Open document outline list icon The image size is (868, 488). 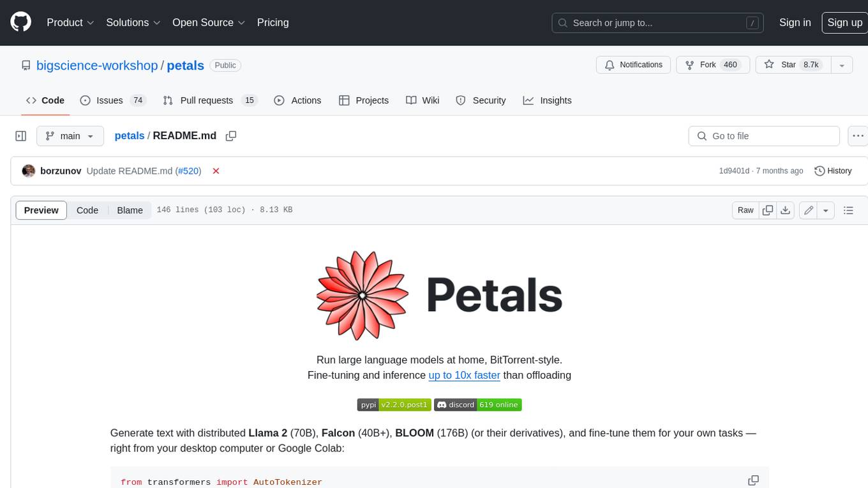point(848,210)
